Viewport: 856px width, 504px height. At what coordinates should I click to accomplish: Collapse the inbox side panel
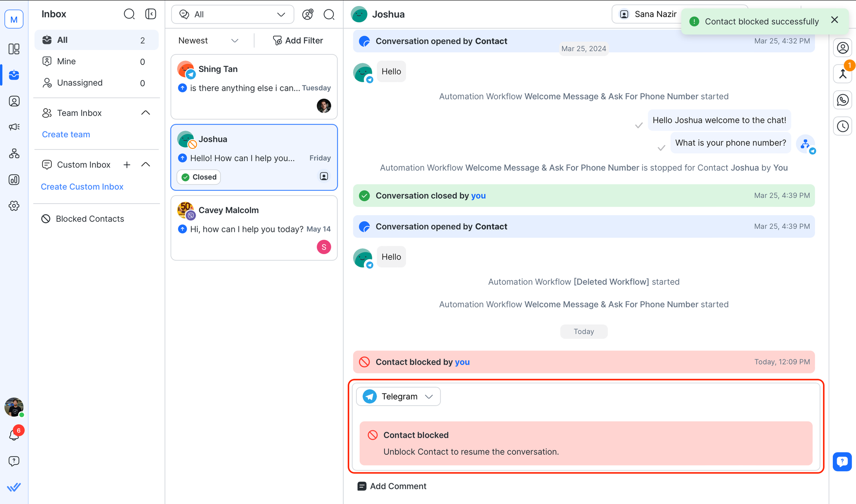(151, 14)
